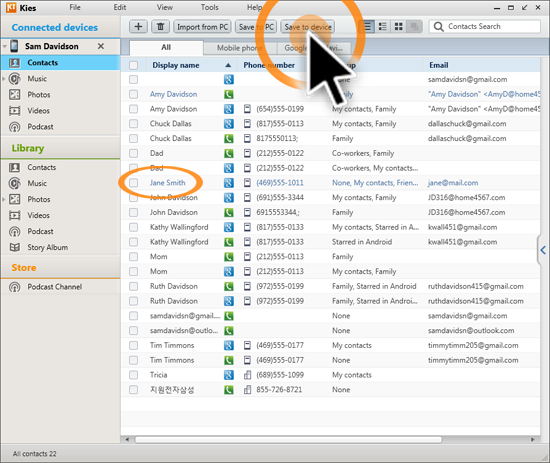The height and width of the screenshot is (463, 550).
Task: Switch to list view icon
Action: click(x=367, y=27)
